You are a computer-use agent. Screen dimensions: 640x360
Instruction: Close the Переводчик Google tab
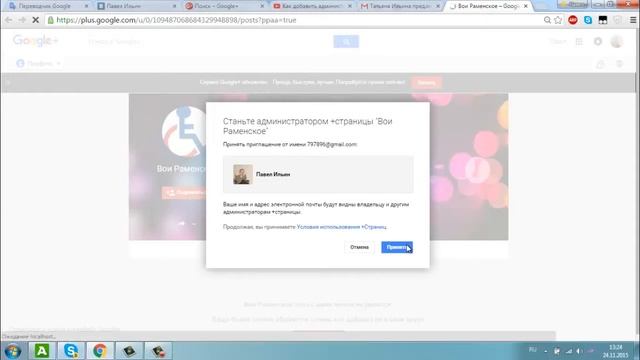pyautogui.click(x=86, y=6)
